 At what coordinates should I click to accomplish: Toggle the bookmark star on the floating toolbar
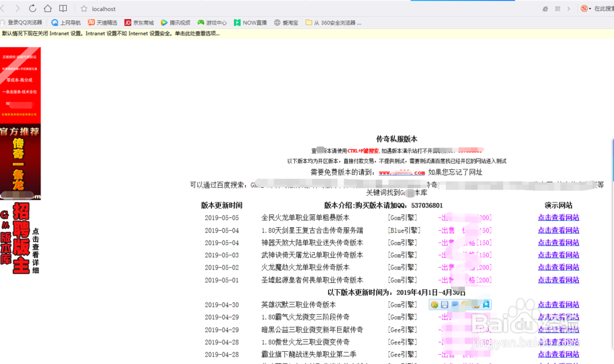click(x=486, y=304)
